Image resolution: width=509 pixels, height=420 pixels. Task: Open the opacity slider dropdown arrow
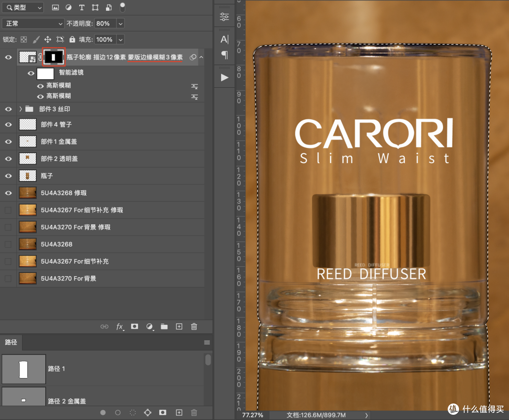[121, 24]
